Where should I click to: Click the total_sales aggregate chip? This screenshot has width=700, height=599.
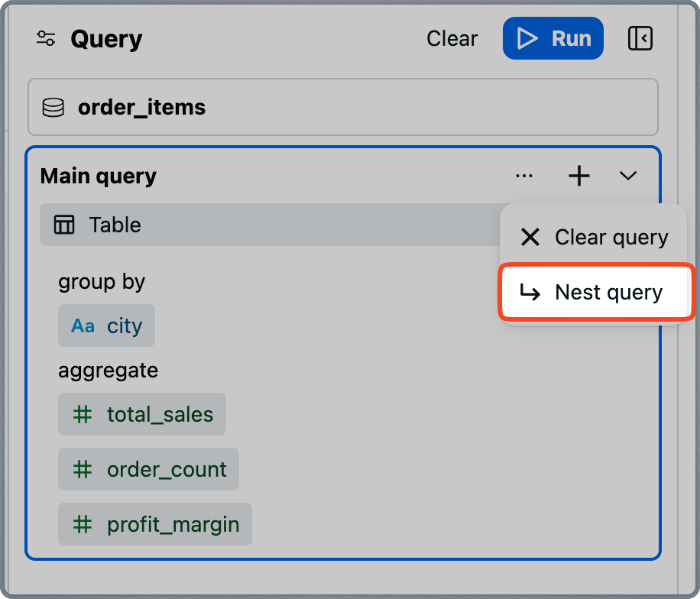pos(142,415)
